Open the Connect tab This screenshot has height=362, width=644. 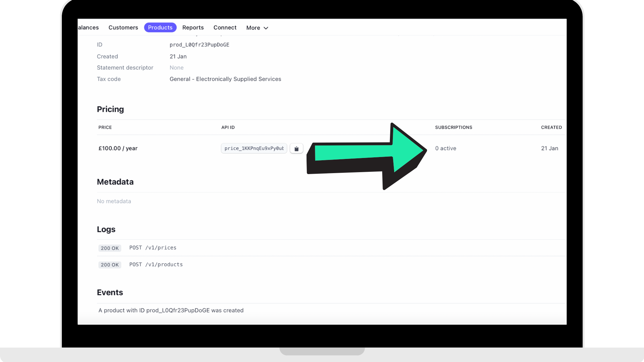(225, 28)
